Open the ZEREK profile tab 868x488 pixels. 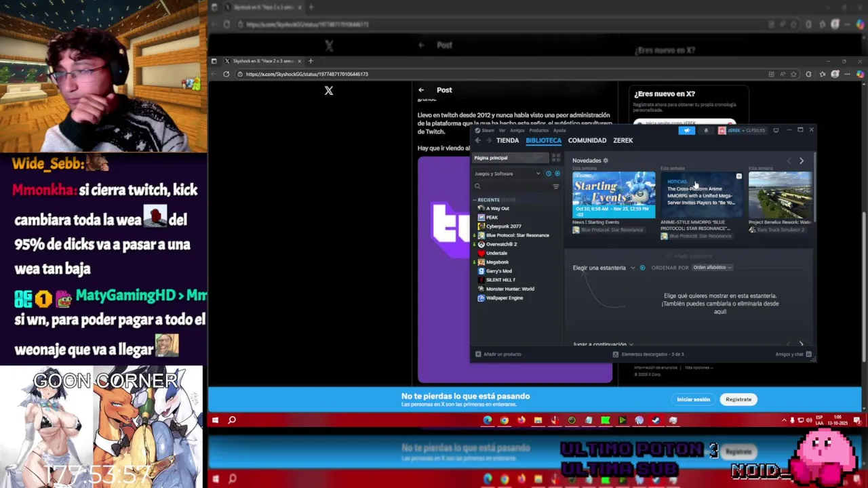(x=623, y=140)
